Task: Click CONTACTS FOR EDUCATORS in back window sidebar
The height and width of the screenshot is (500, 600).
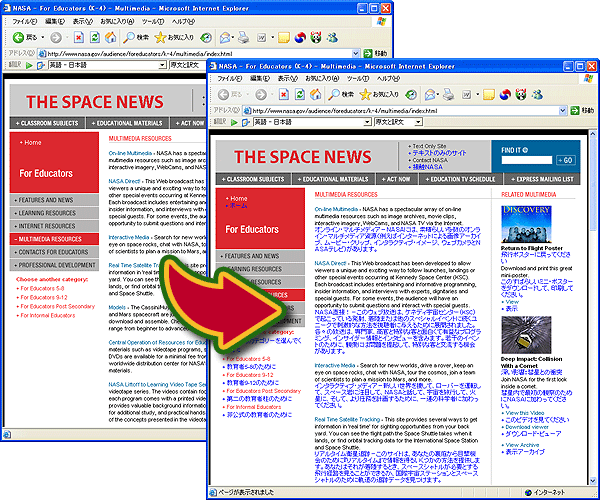Action: 54,252
